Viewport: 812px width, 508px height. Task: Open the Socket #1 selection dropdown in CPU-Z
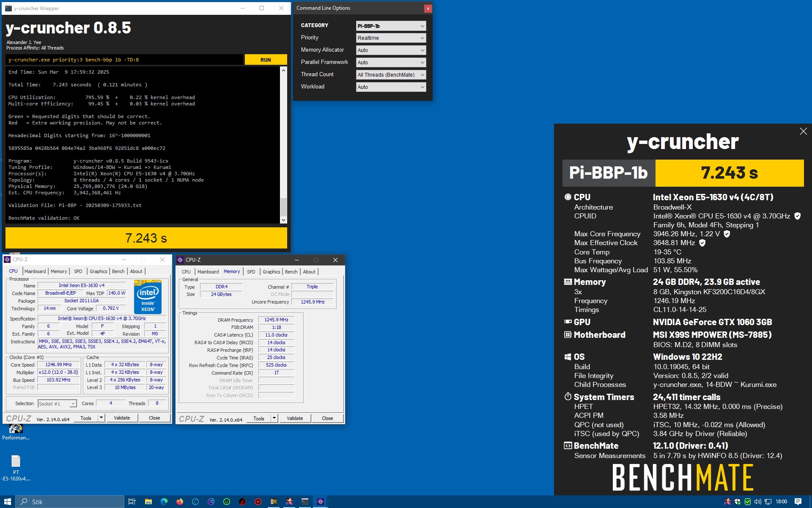pyautogui.click(x=57, y=404)
